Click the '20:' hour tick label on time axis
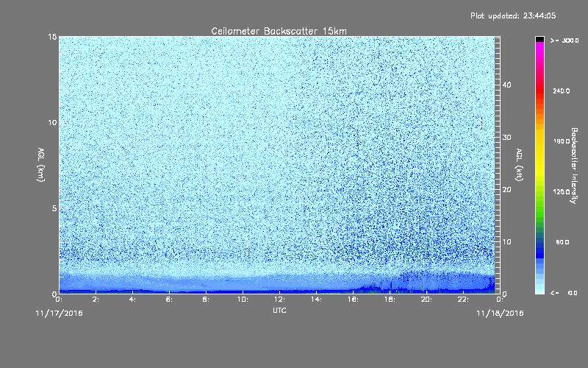 [x=426, y=300]
